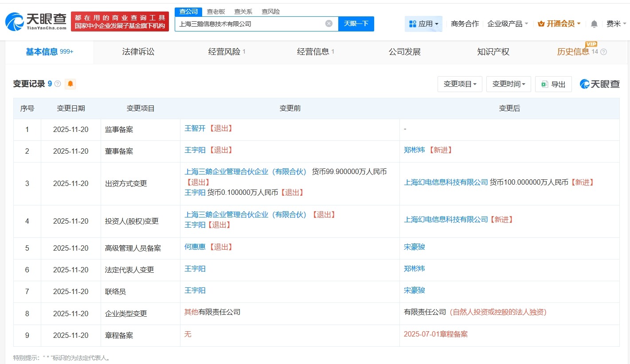
Task: Open notifications via the bell icon
Action: 594,24
